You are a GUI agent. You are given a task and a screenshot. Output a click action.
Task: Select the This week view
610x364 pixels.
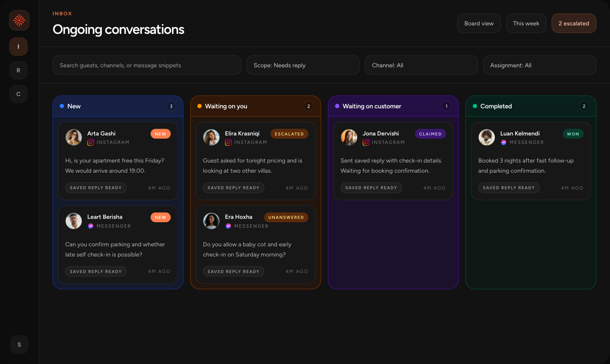[526, 23]
